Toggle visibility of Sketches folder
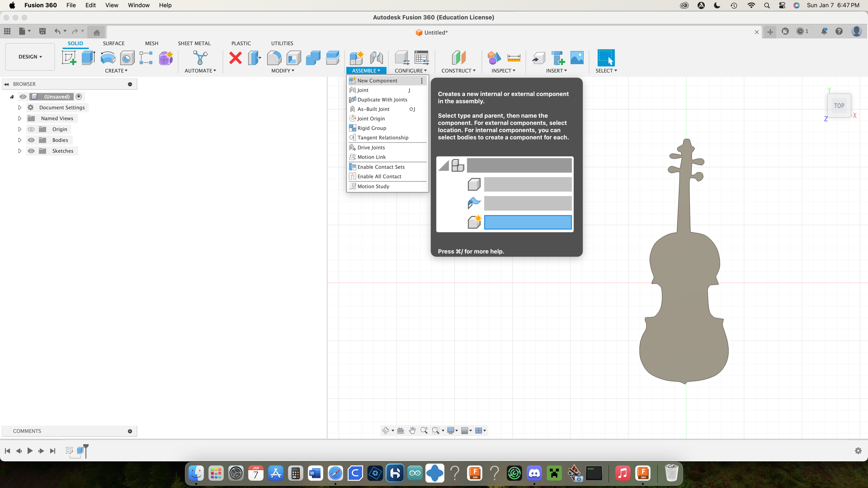Image resolution: width=868 pixels, height=488 pixels. pos(31,151)
